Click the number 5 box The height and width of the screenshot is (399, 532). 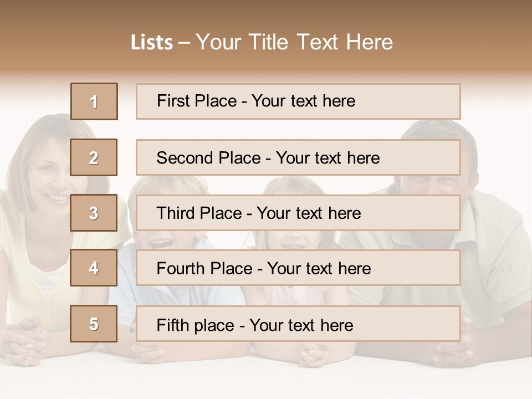[94, 324]
